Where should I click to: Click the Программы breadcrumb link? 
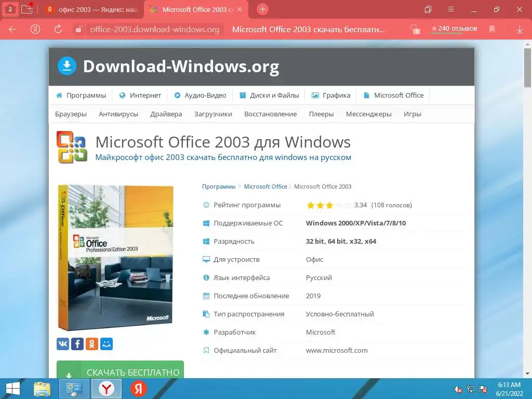coord(219,187)
